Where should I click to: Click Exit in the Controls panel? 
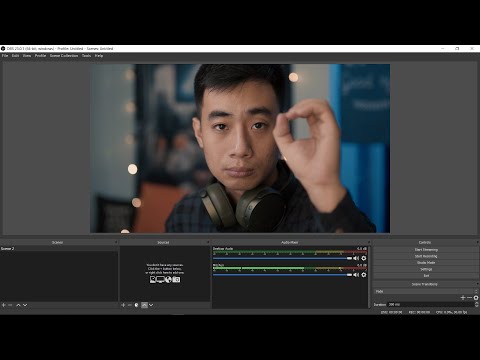tap(426, 276)
